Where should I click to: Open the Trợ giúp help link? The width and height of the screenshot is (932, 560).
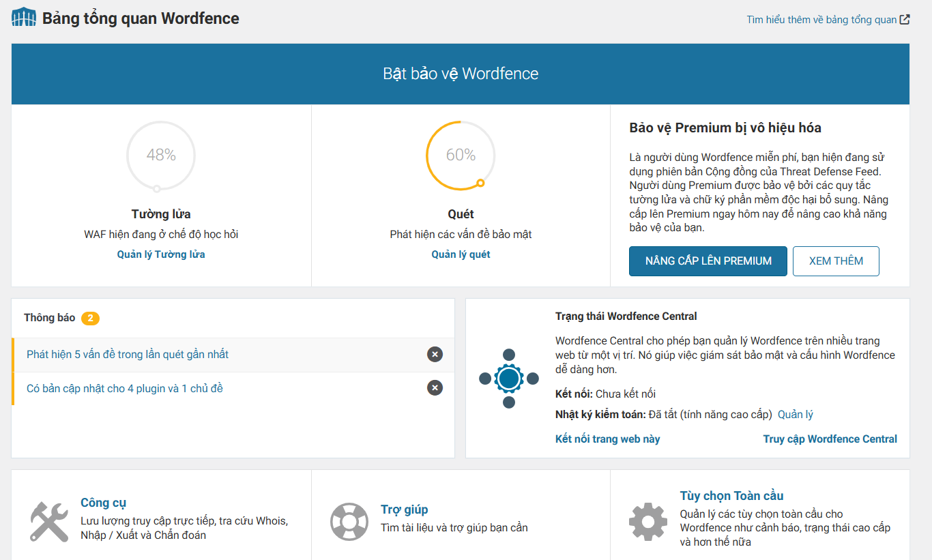tap(405, 510)
